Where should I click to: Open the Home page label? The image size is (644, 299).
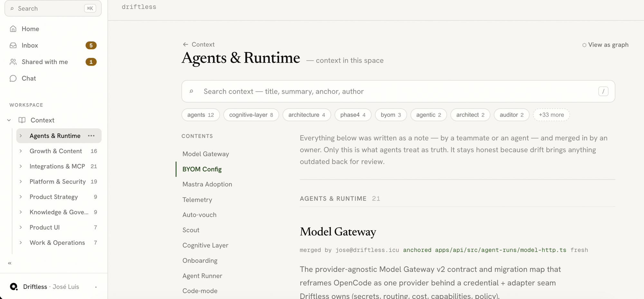tap(30, 29)
